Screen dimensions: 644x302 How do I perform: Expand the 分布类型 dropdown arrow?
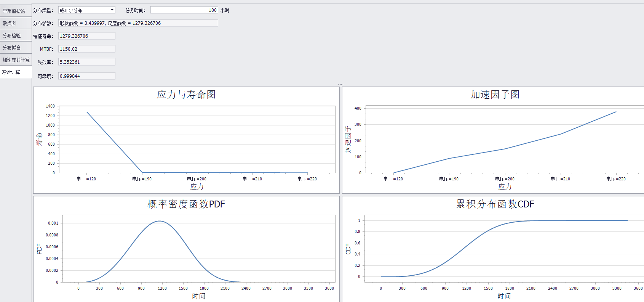click(112, 10)
